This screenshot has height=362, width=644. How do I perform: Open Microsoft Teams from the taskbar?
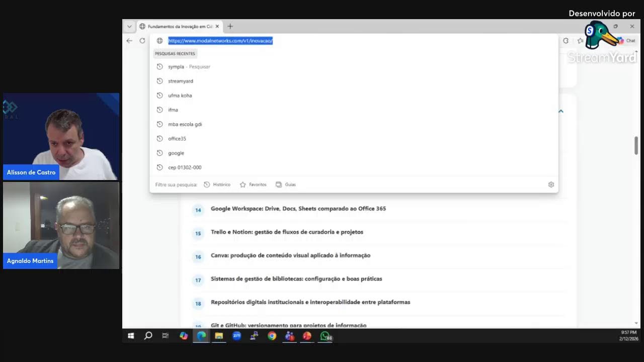point(289,336)
